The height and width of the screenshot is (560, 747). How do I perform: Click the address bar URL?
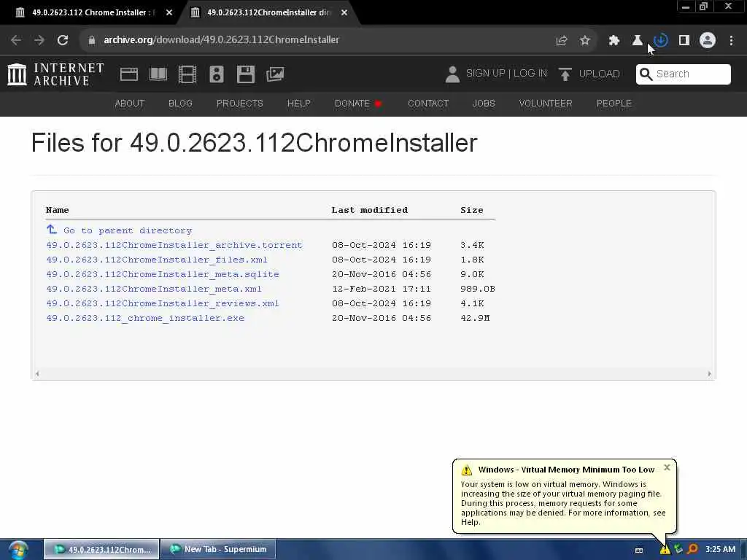(222, 40)
